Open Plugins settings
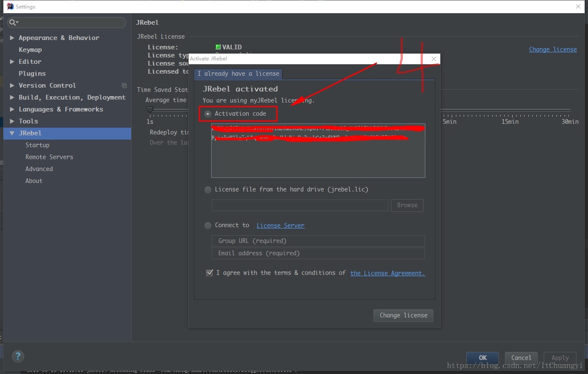 click(x=32, y=74)
